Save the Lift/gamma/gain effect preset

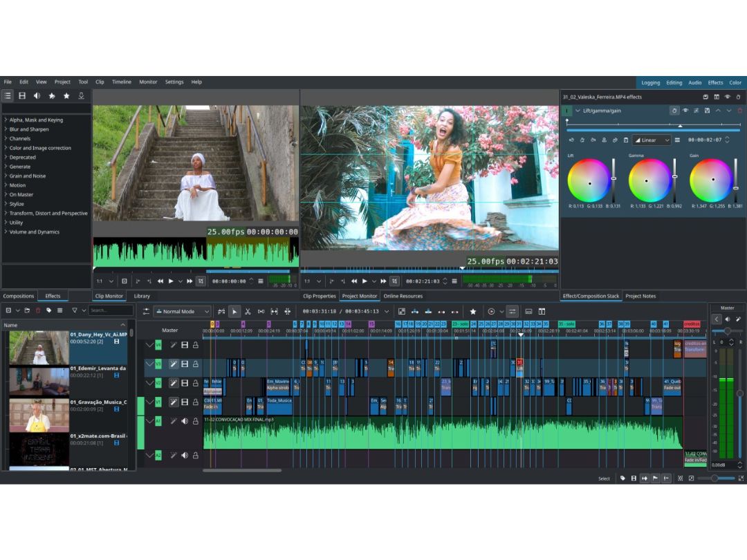[x=708, y=111]
